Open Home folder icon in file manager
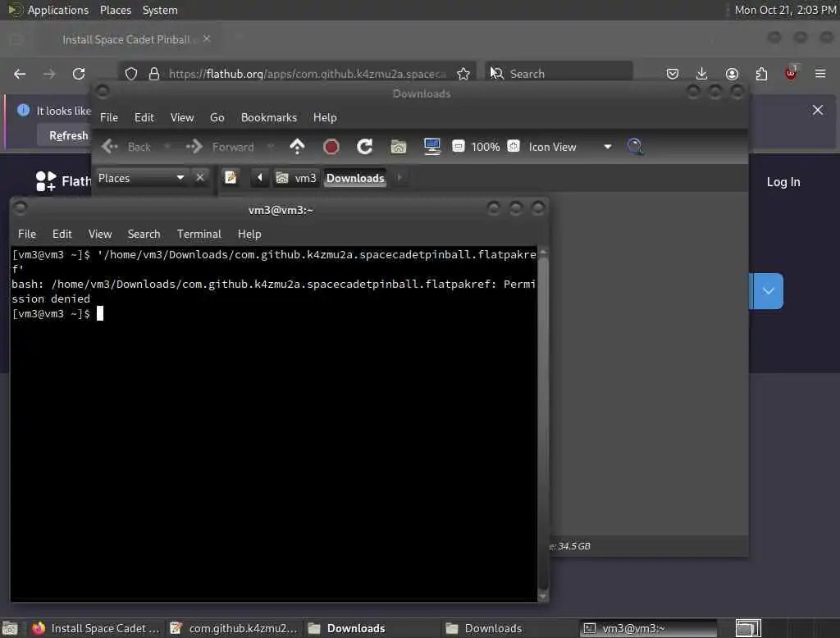Image resolution: width=840 pixels, height=638 pixels. 398,147
